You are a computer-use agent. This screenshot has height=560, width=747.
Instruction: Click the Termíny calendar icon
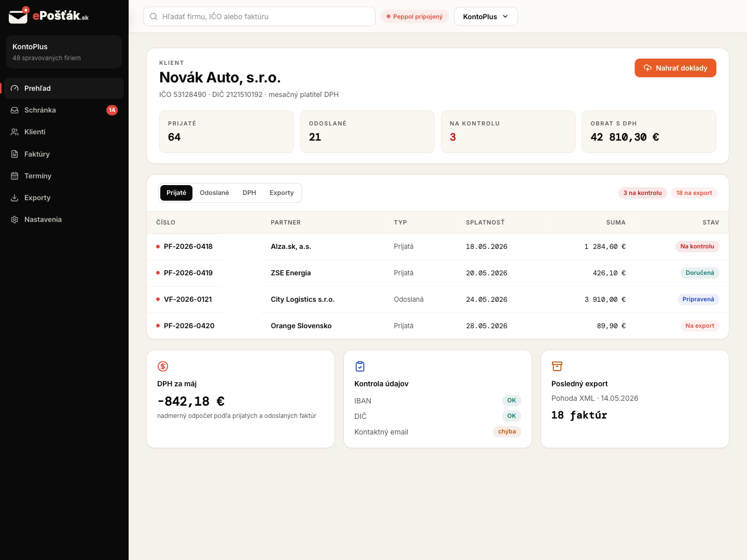pos(15,176)
